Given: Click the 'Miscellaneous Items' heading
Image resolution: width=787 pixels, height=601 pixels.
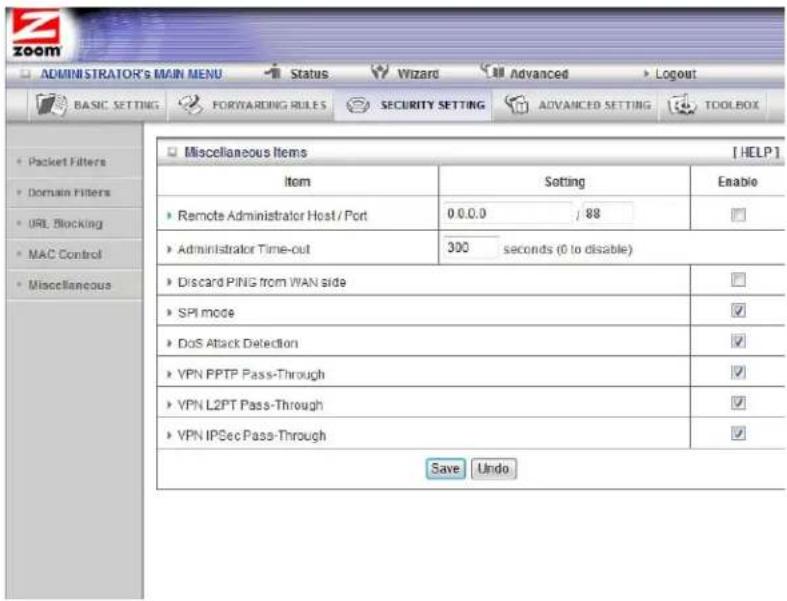Looking at the screenshot, I should [245, 152].
